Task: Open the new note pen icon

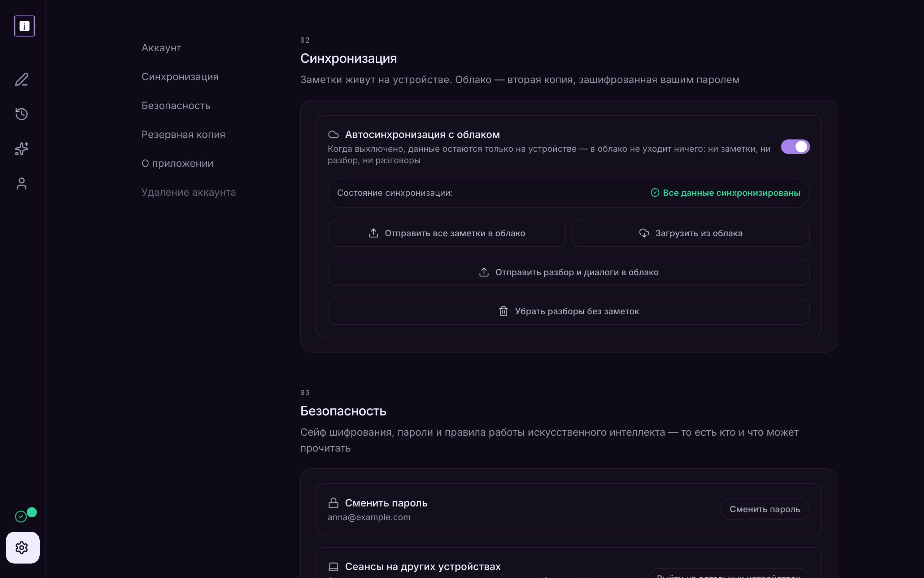Action: click(x=22, y=79)
